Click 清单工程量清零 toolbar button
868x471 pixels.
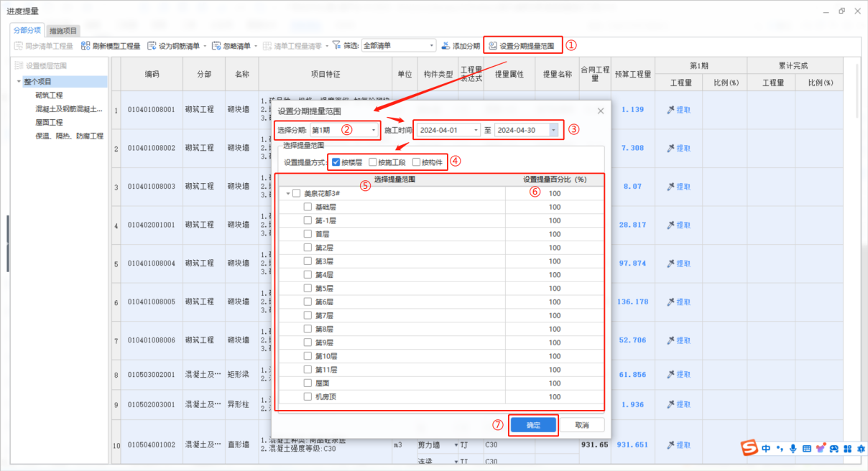291,46
